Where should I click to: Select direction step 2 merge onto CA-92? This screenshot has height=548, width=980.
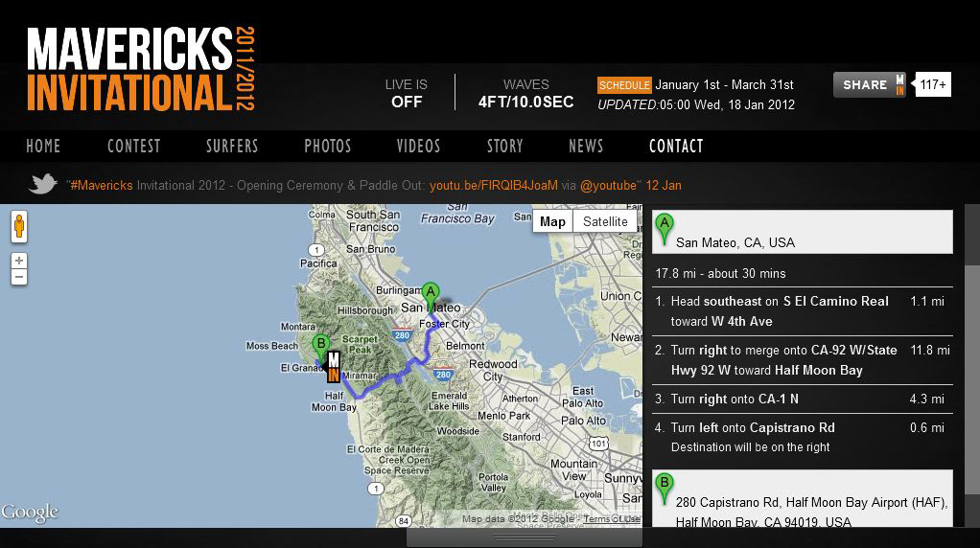(x=783, y=360)
